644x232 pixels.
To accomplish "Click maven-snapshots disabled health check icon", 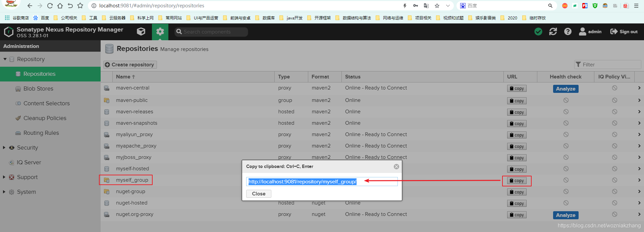I will coord(566,123).
